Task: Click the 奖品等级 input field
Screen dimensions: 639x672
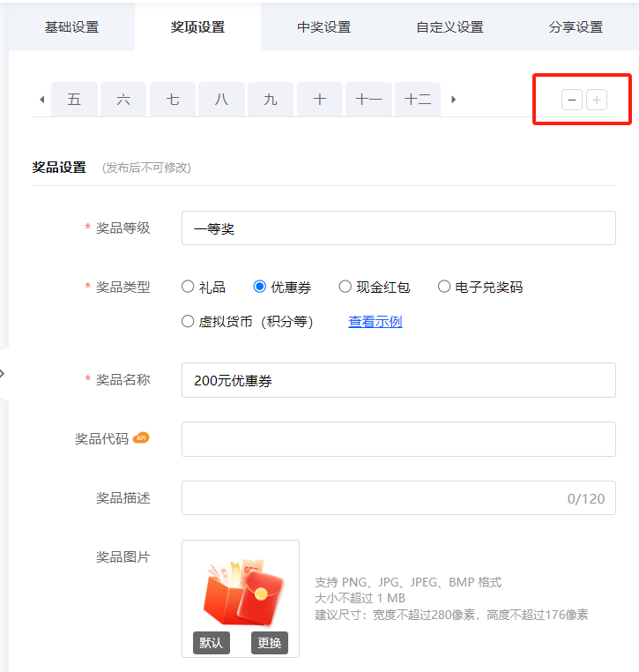Action: click(398, 228)
